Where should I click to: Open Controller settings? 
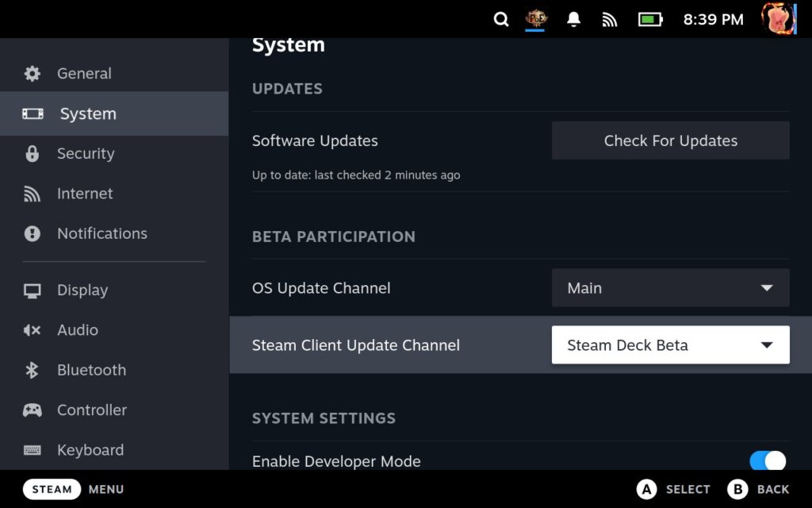tap(114, 410)
